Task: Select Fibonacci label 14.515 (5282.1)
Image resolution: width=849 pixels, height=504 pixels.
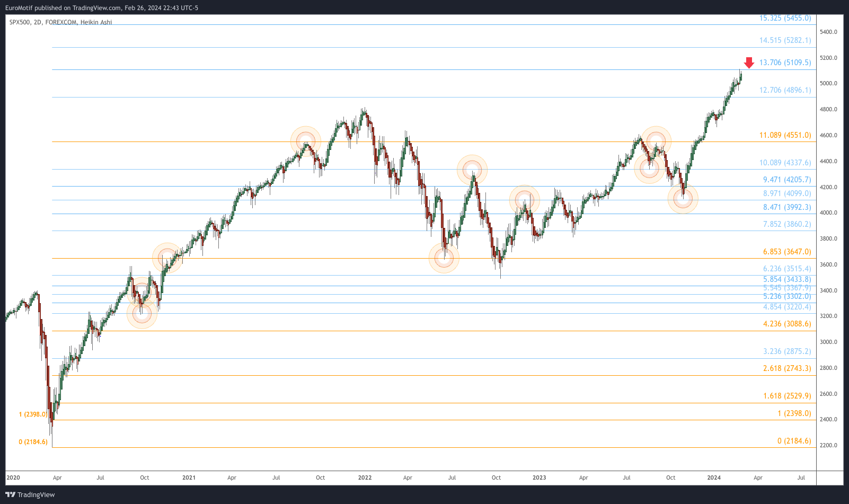Action: [x=785, y=40]
